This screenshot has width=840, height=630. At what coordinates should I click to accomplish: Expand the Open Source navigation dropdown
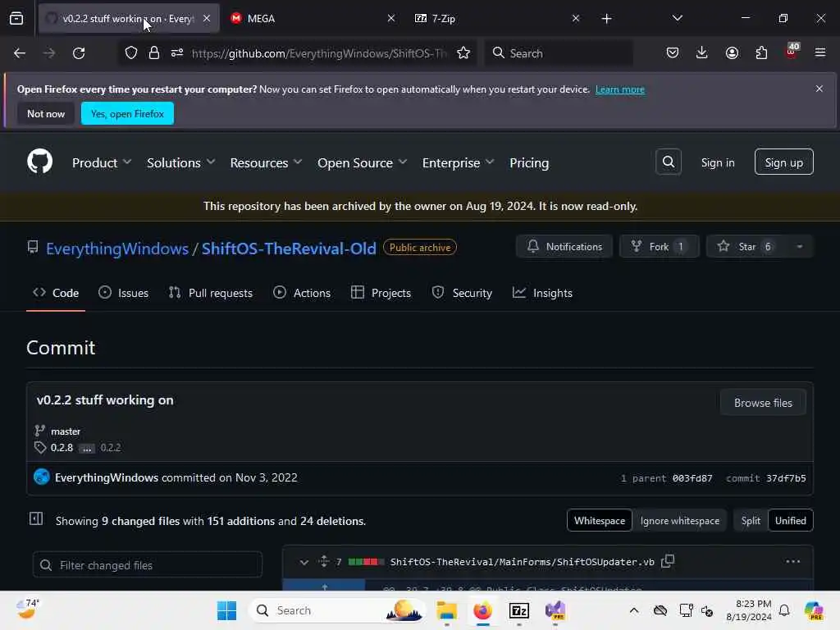point(363,162)
